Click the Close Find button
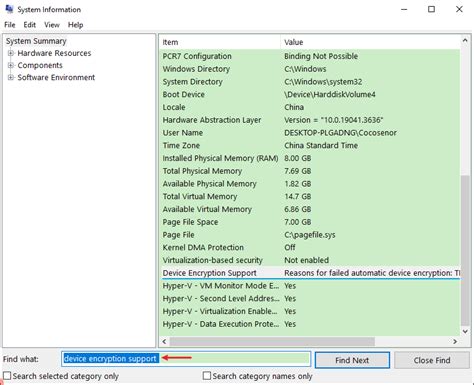The image size is (474, 385). click(432, 360)
